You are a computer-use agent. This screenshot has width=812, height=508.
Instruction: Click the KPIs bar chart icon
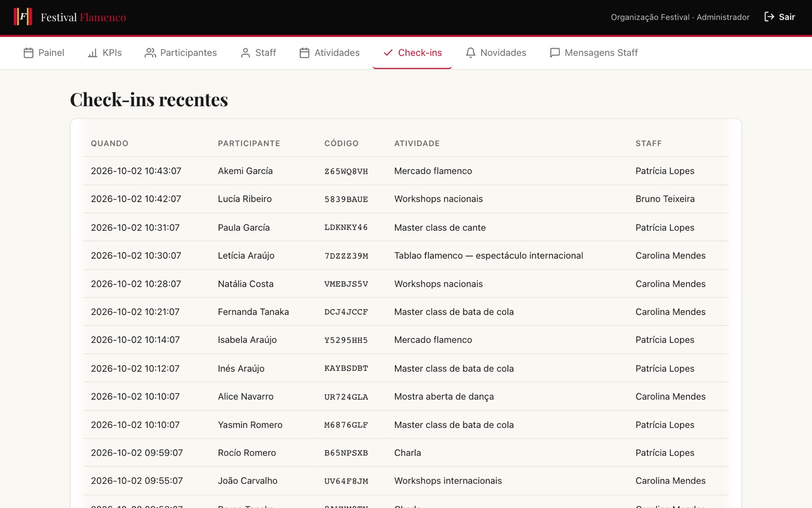92,53
